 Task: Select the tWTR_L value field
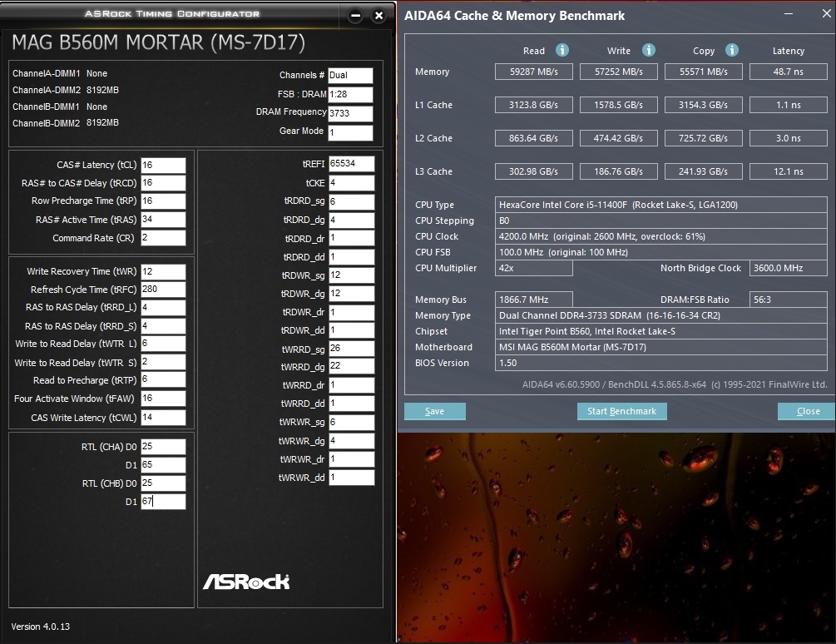click(163, 344)
